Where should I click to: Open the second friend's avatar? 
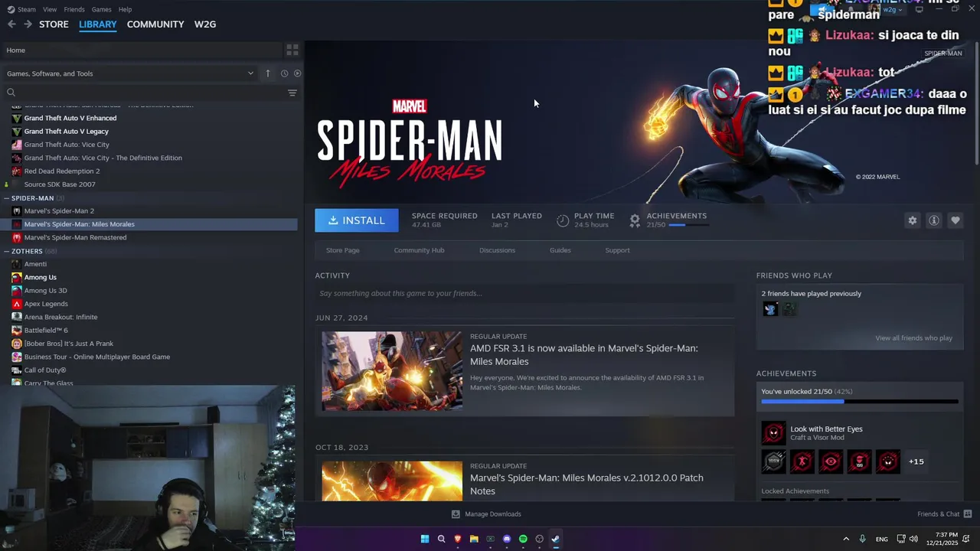(x=789, y=308)
